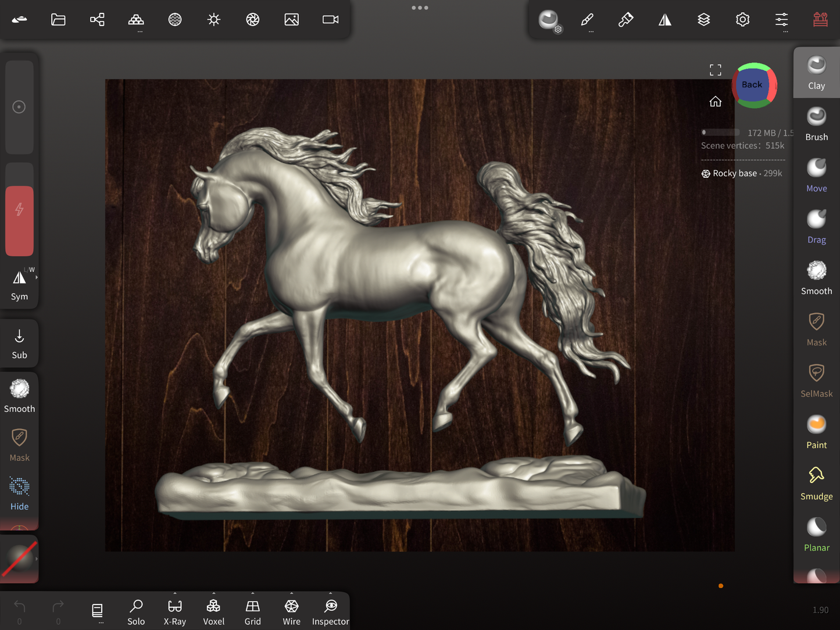The image size is (840, 630).
Task: Select the Clay sculpting tool
Action: (x=816, y=72)
